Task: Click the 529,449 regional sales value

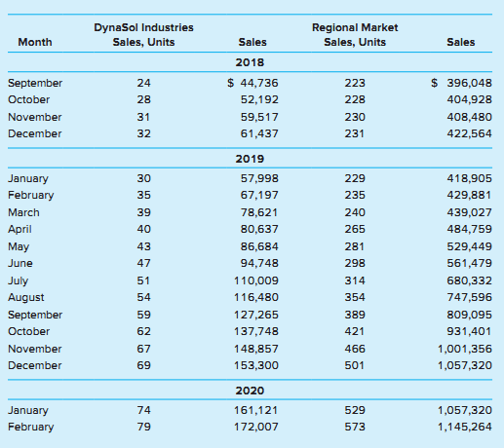Action: point(469,246)
